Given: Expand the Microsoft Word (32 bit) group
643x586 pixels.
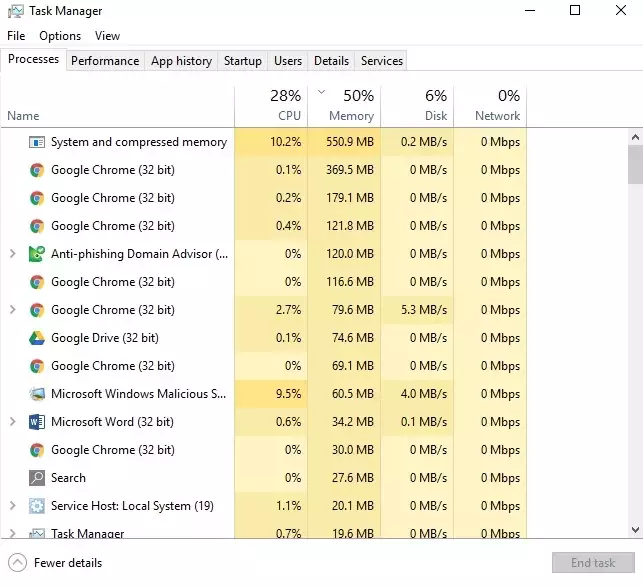Looking at the screenshot, I should [x=12, y=422].
